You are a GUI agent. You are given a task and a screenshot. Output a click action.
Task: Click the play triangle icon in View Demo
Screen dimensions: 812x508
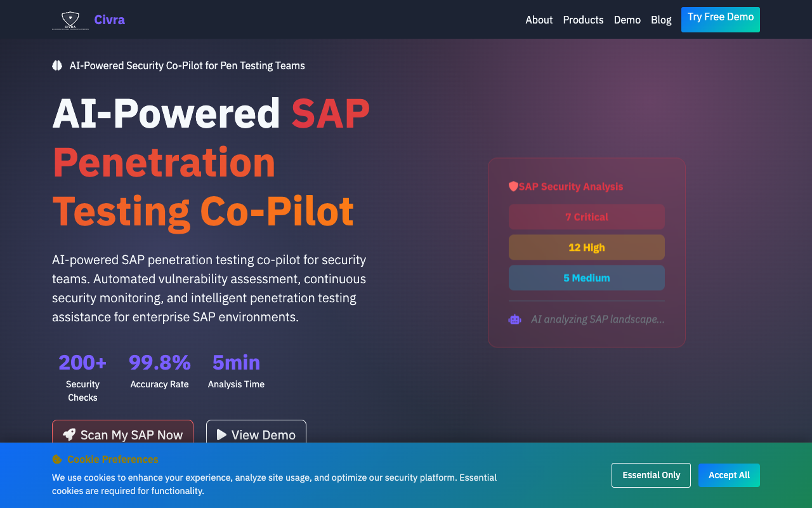(220, 434)
